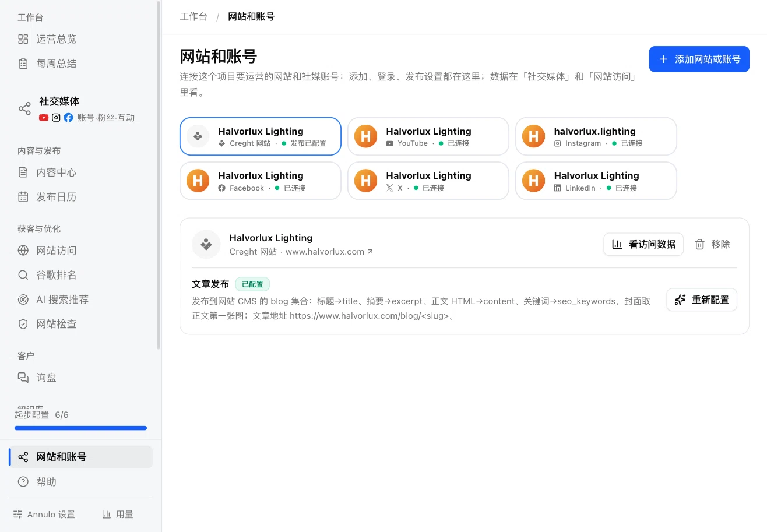This screenshot has width=767, height=532.
Task: Open 网站检查 in the sidebar
Action: tap(80, 324)
